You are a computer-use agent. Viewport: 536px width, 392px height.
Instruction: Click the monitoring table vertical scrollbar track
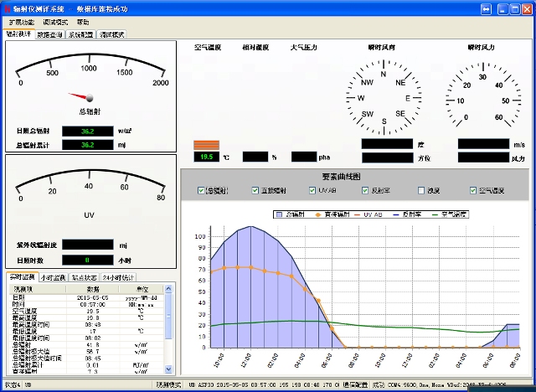click(x=170, y=335)
